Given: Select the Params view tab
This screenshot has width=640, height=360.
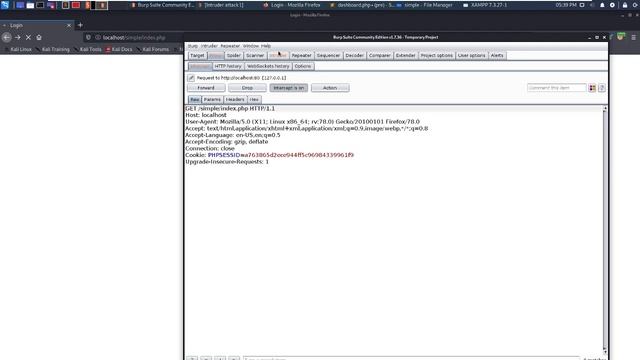Looking at the screenshot, I should pos(212,100).
